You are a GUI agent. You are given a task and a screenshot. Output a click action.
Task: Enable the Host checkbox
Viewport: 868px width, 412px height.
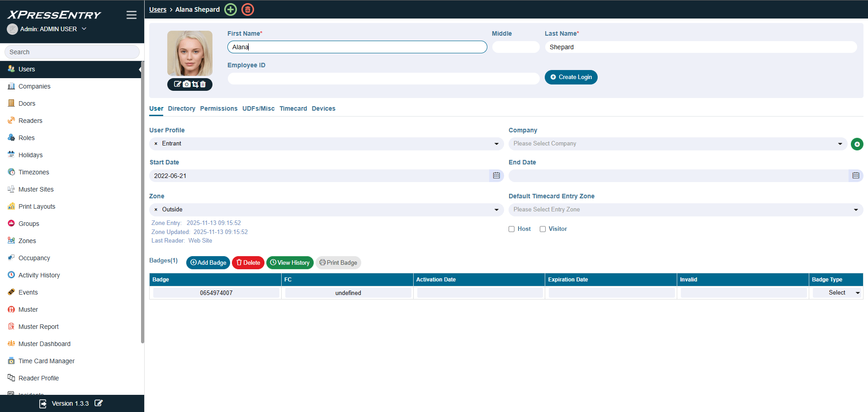coord(512,229)
